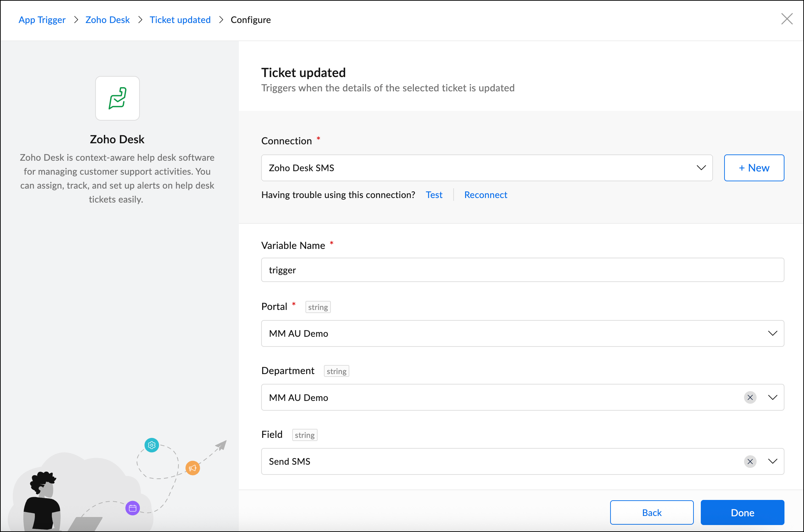The image size is (804, 532).
Task: Click the Ticket updated heading
Action: (303, 73)
